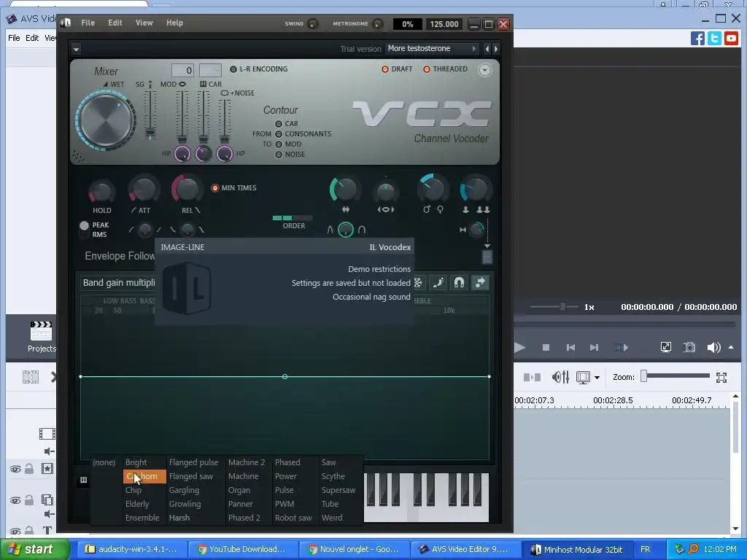This screenshot has height=560, width=747.
Task: Click the Twitter icon in AVS
Action: click(714, 38)
